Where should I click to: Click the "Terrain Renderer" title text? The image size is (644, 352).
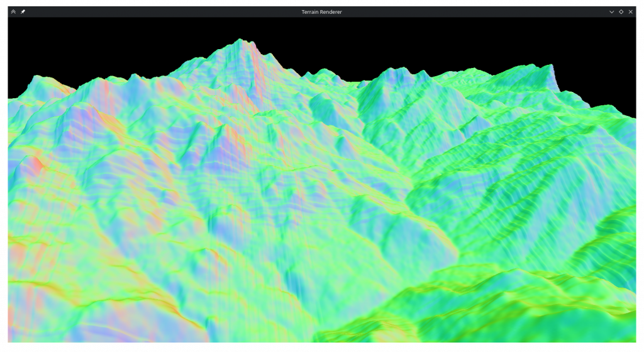pyautogui.click(x=321, y=12)
